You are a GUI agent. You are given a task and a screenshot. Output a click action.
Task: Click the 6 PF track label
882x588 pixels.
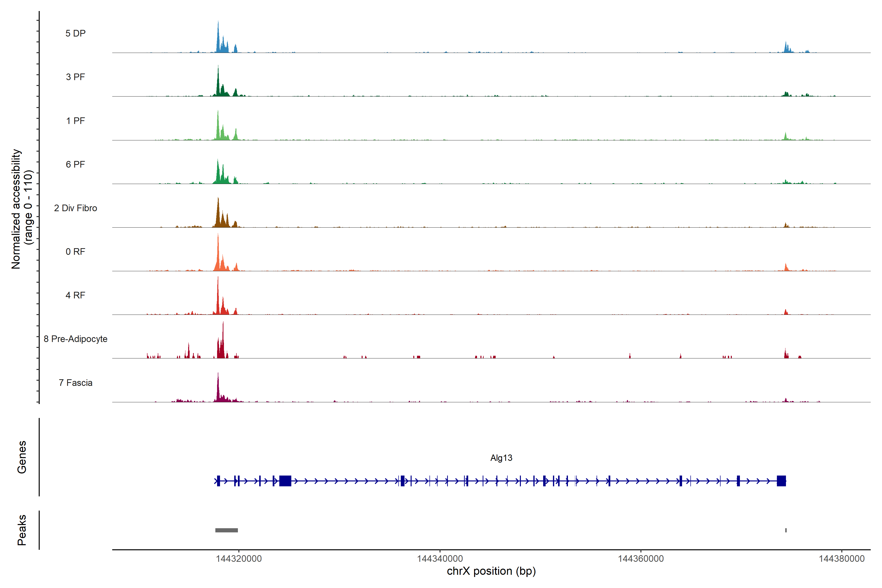coord(75,164)
